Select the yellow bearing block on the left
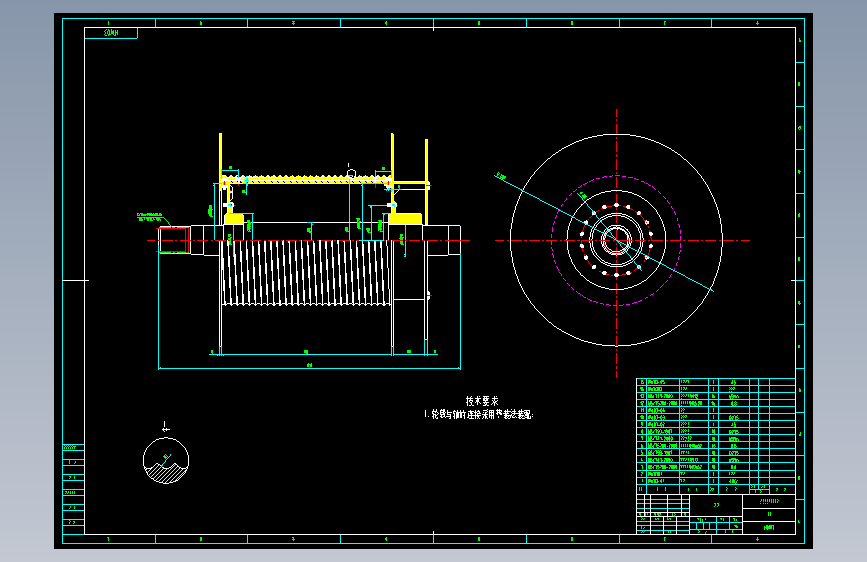The image size is (867, 562). [x=234, y=219]
